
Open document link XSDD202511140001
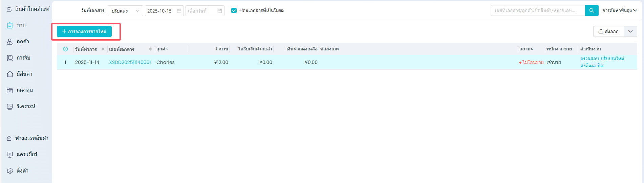pos(130,62)
